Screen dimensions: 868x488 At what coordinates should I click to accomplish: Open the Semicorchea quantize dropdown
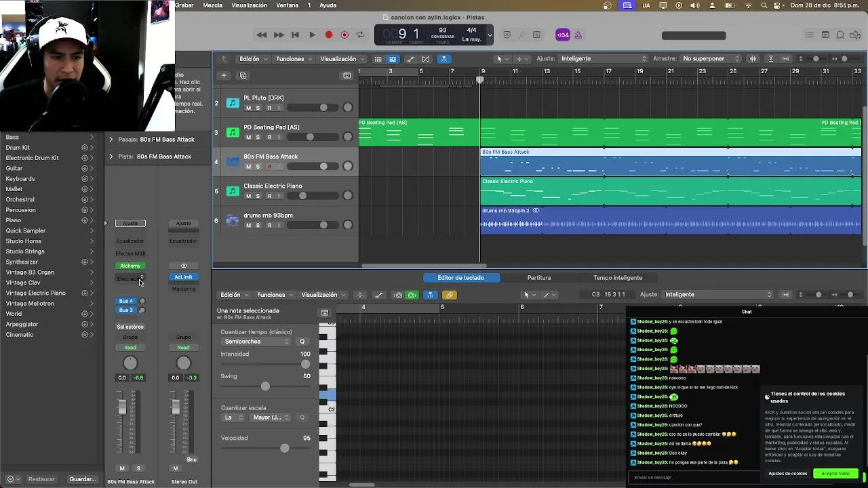(x=256, y=342)
